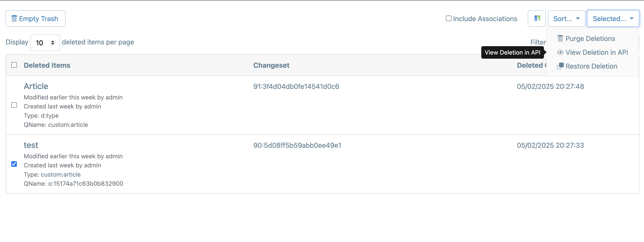Screen dimensions: 644x242
Task: Choose View Deletion in API menu item
Action: (592, 52)
